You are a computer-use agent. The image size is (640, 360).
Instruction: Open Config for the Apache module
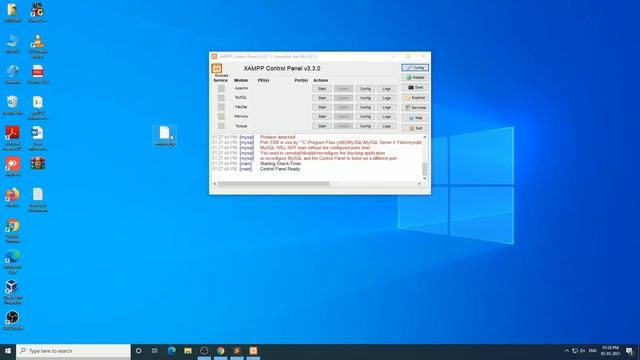click(365, 89)
